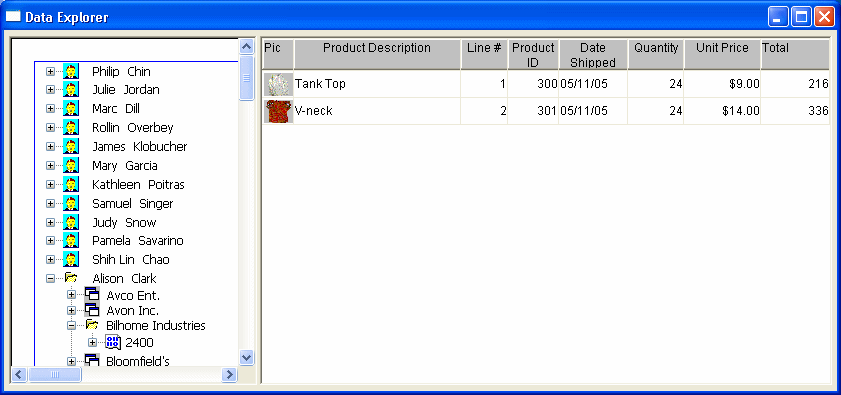Click the Product Description column header
The height and width of the screenshot is (395, 841).
pos(377,54)
